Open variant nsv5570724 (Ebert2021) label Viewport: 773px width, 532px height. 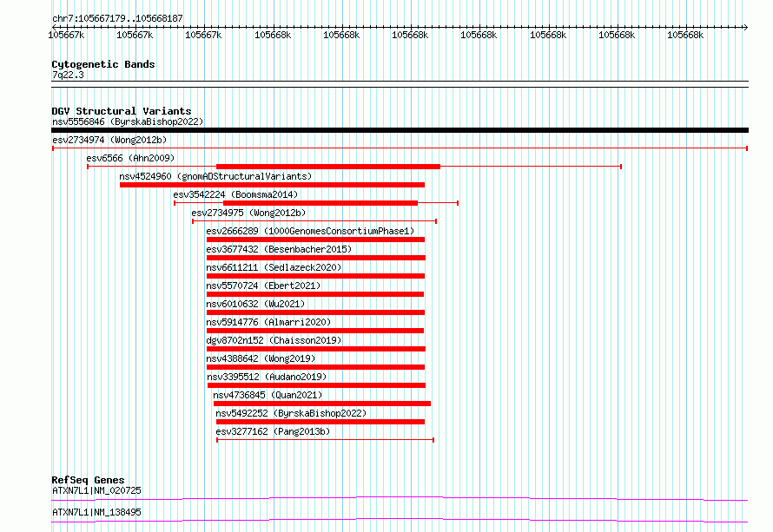pos(263,286)
